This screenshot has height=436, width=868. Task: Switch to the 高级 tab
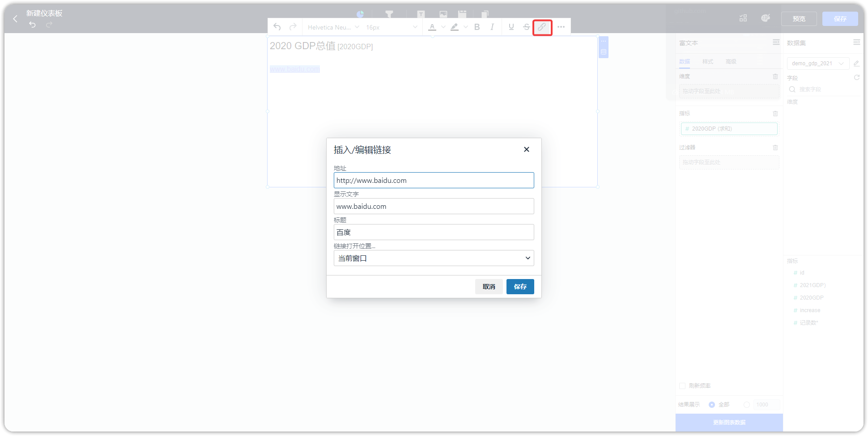(x=731, y=62)
